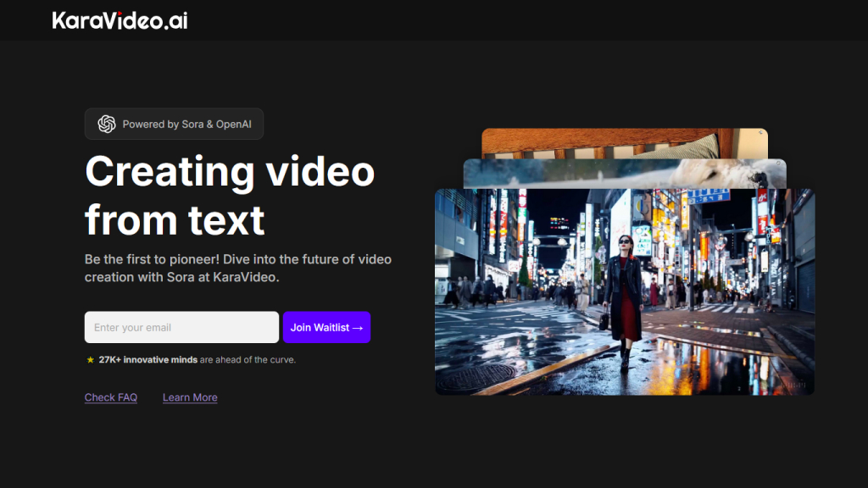This screenshot has height=488, width=868.
Task: Click the Join Waitlist button
Action: [326, 327]
